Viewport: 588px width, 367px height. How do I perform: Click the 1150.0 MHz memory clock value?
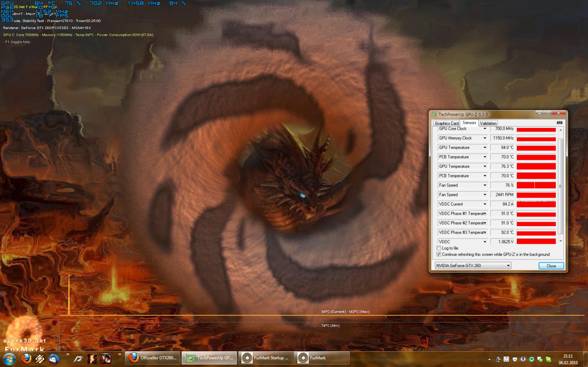503,138
